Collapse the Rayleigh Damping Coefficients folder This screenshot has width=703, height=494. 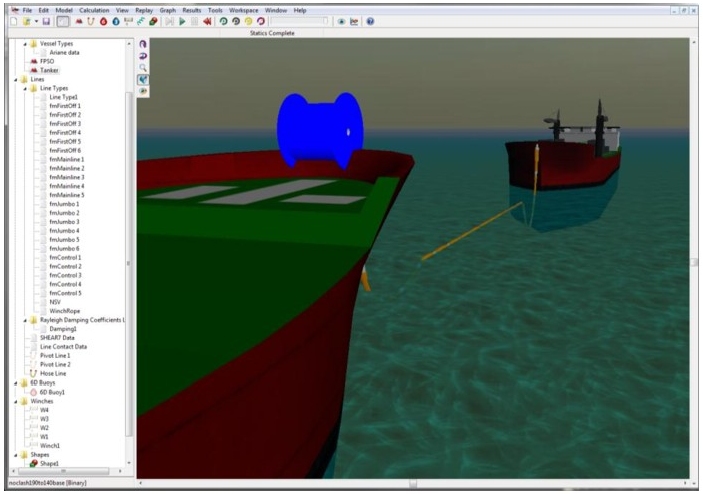click(x=25, y=321)
